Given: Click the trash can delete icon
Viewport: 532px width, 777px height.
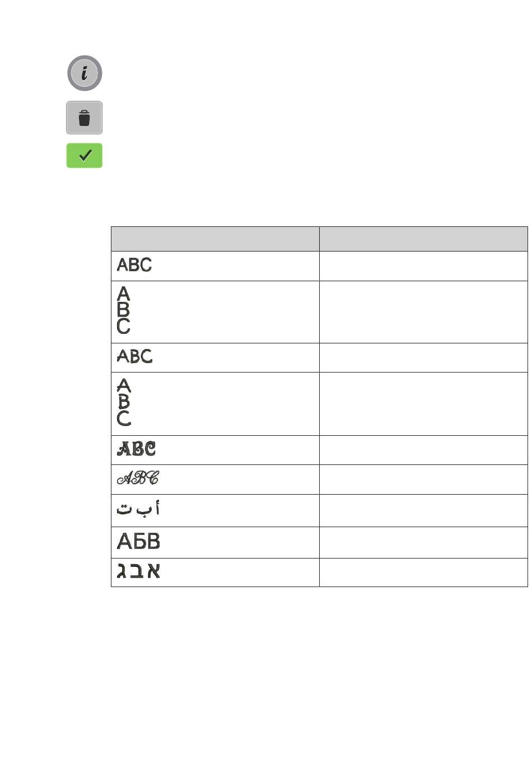Looking at the screenshot, I should pos(85,118).
